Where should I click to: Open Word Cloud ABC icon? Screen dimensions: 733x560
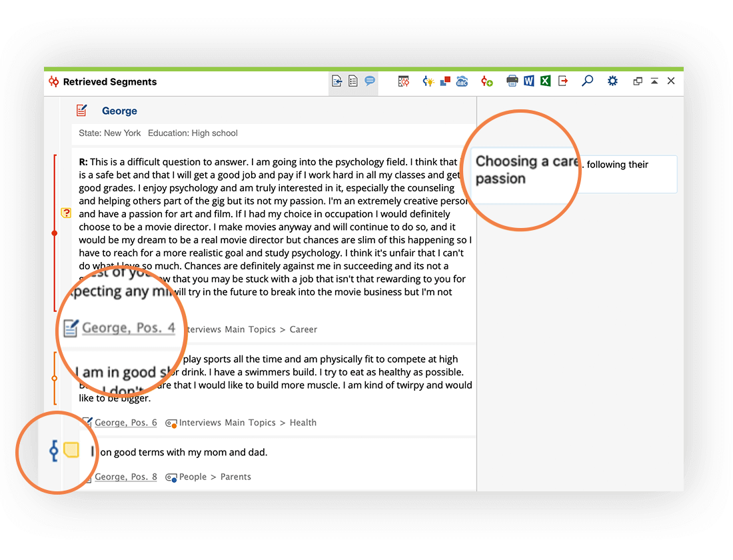click(x=462, y=81)
